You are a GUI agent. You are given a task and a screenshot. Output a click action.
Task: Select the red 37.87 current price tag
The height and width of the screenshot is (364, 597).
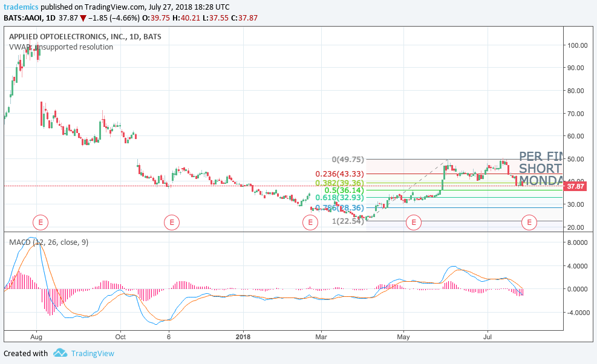click(x=575, y=186)
